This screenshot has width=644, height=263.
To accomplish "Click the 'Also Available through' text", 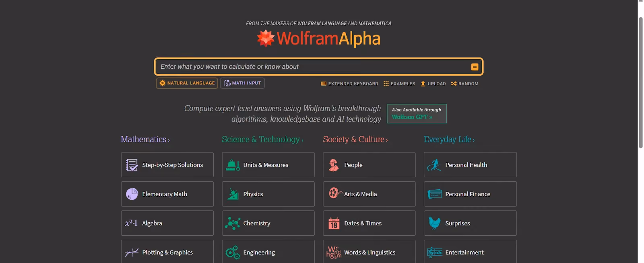I will pos(417,110).
